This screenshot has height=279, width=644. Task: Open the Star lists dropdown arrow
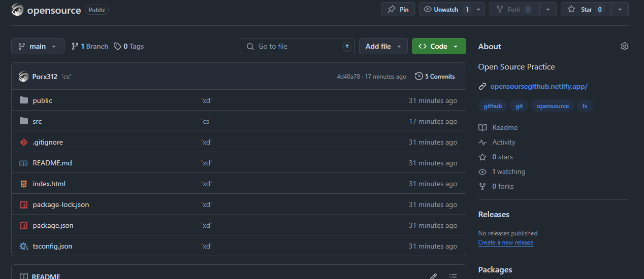click(x=620, y=9)
